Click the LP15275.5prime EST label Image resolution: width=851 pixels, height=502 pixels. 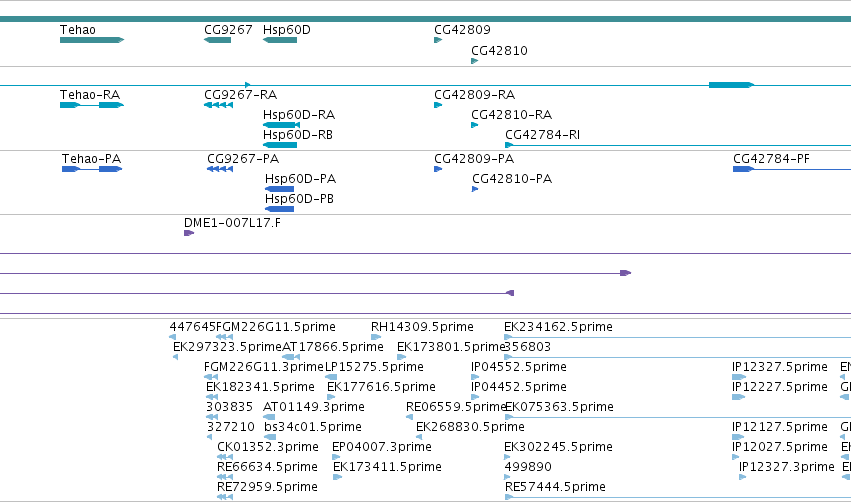(x=374, y=367)
